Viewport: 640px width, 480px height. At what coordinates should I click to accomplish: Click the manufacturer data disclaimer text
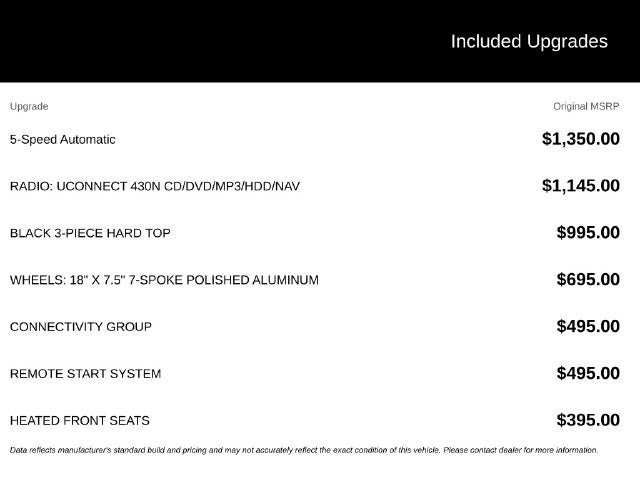[304, 450]
